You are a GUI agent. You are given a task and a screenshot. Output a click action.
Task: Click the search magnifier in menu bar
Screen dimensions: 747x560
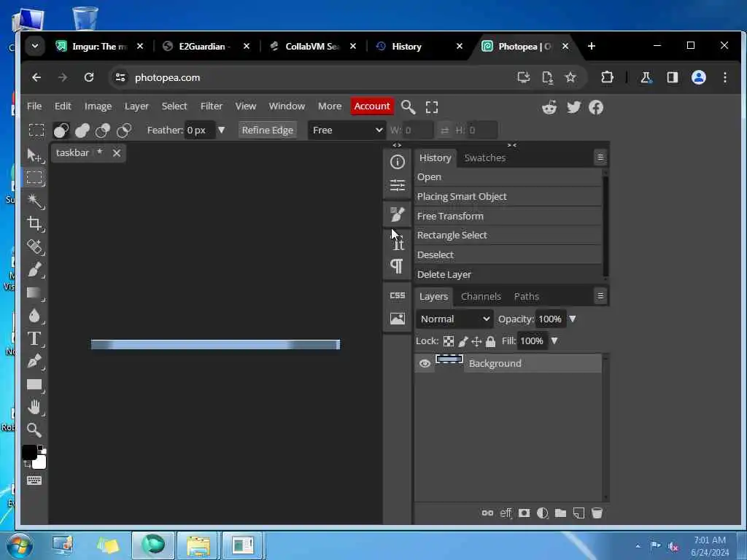coord(409,106)
